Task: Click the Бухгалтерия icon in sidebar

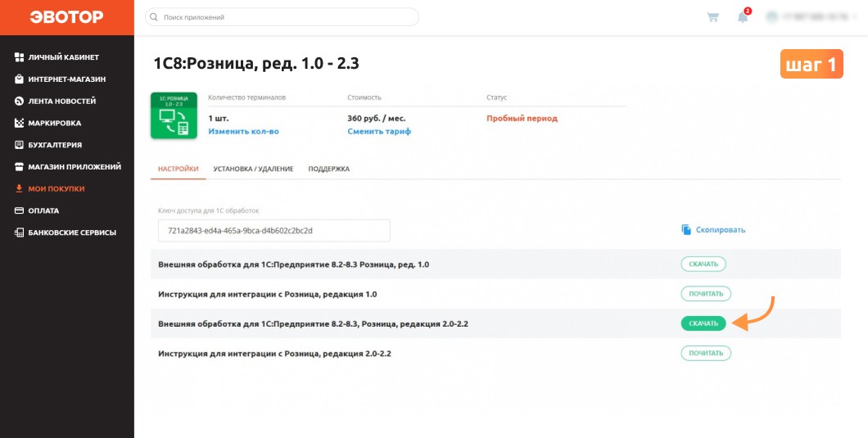Action: 19,145
